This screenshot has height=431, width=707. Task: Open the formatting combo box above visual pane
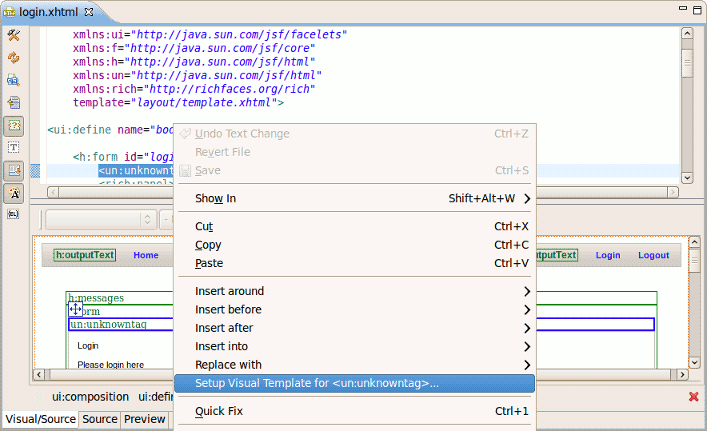(100, 219)
